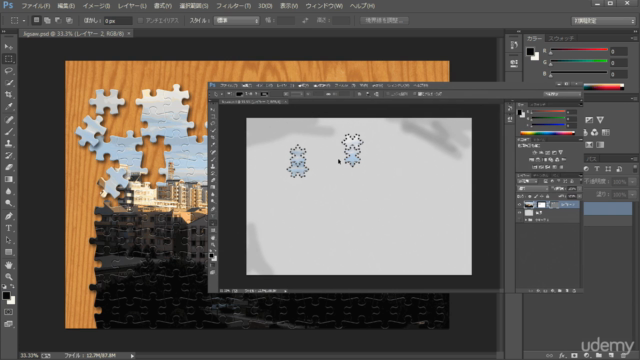640x360 pixels.
Task: Click the Refine Edge button
Action: point(384,20)
